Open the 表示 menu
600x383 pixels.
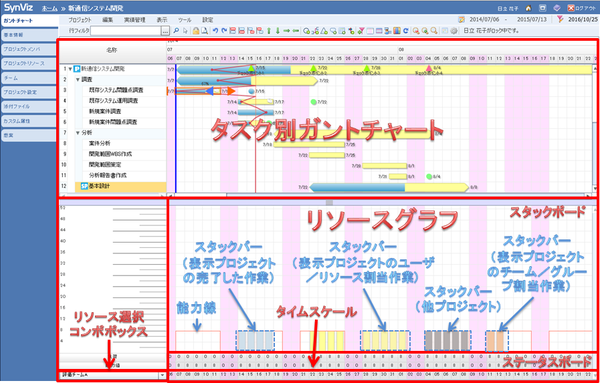[x=161, y=20]
